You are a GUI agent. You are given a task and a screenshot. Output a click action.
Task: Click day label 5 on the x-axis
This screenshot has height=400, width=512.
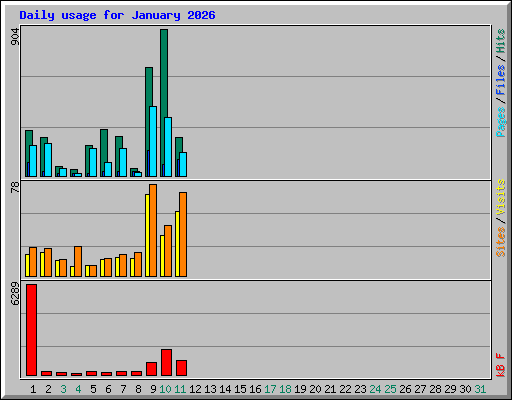(x=93, y=389)
